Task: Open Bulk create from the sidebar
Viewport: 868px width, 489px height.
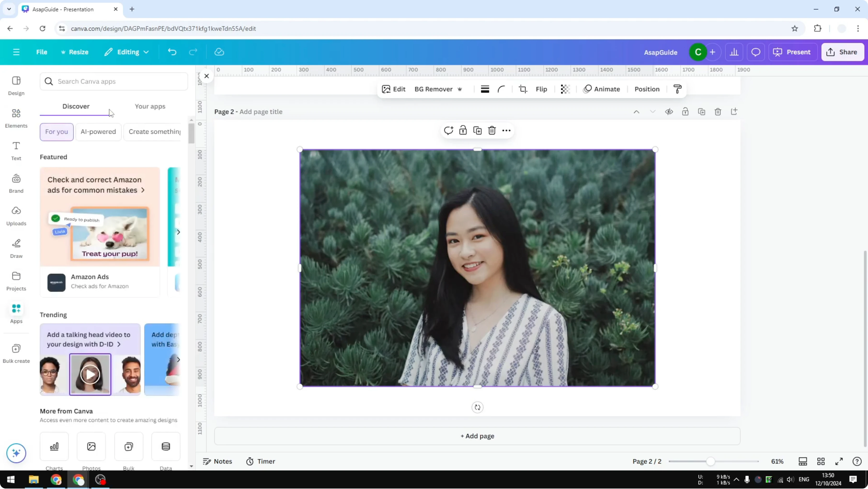Action: coord(16,353)
